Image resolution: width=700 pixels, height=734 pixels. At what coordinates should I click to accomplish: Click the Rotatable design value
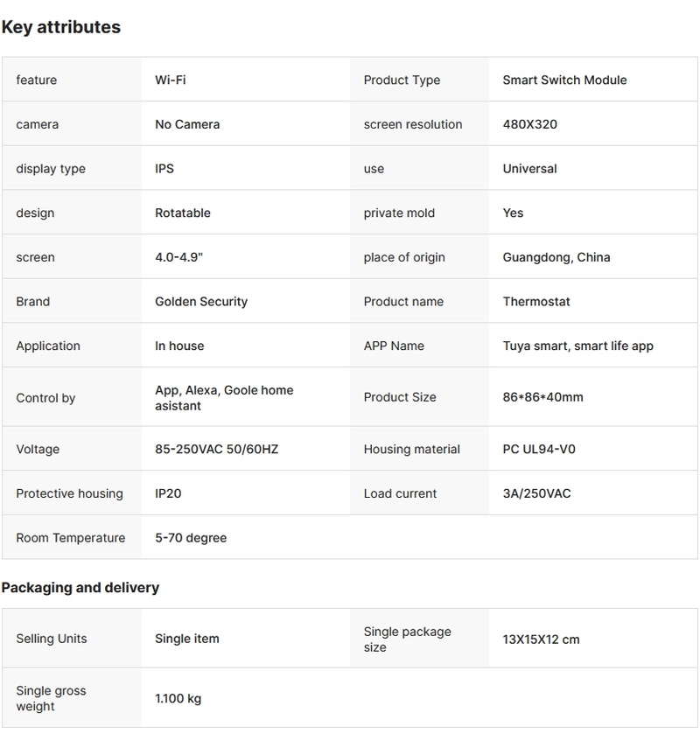tap(183, 213)
